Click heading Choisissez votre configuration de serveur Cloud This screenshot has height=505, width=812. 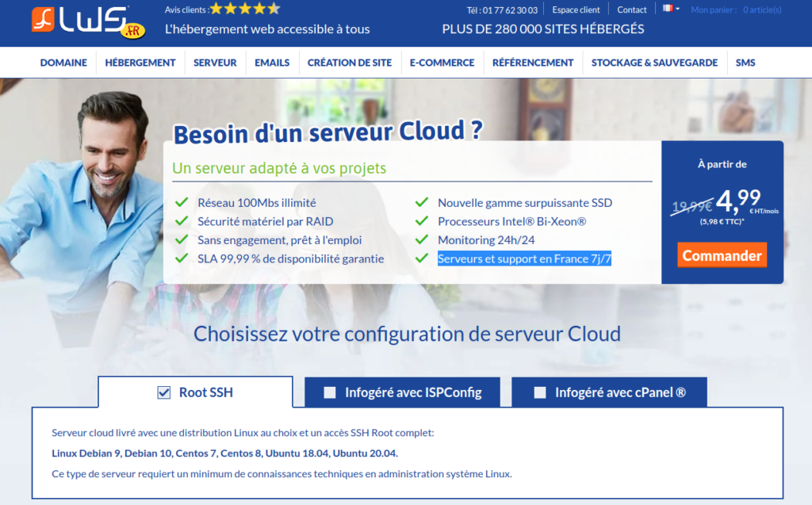coord(407,334)
